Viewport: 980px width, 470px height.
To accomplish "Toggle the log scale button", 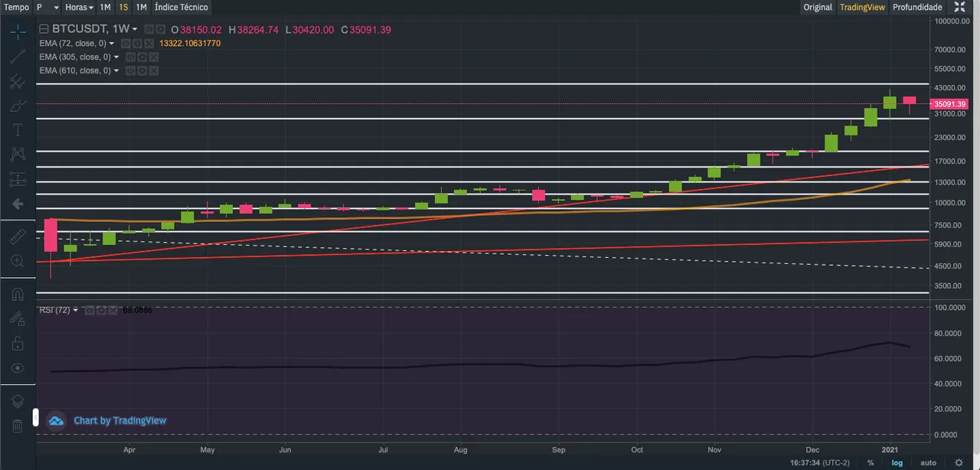I will tap(897, 462).
